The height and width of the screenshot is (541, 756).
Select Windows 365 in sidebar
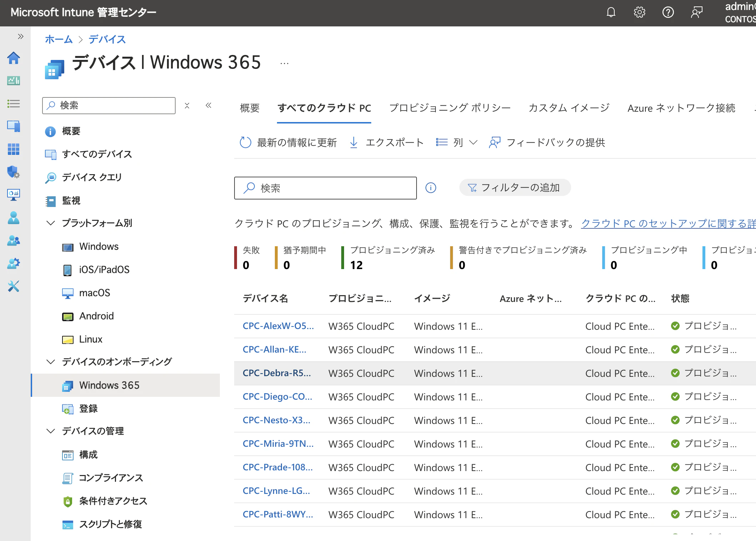pyautogui.click(x=126, y=385)
